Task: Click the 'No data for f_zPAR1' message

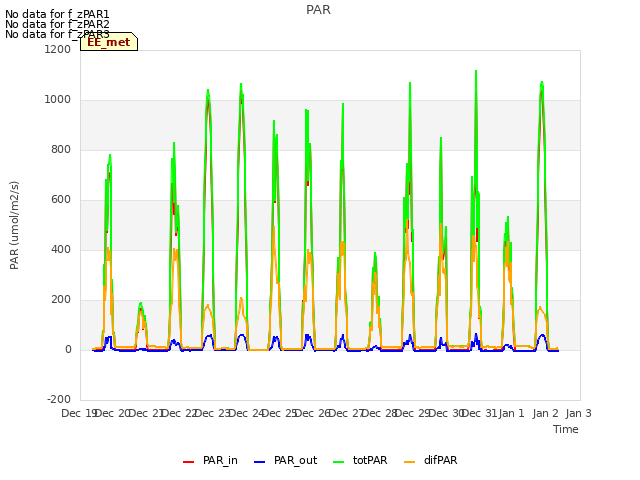Action: (57, 14)
